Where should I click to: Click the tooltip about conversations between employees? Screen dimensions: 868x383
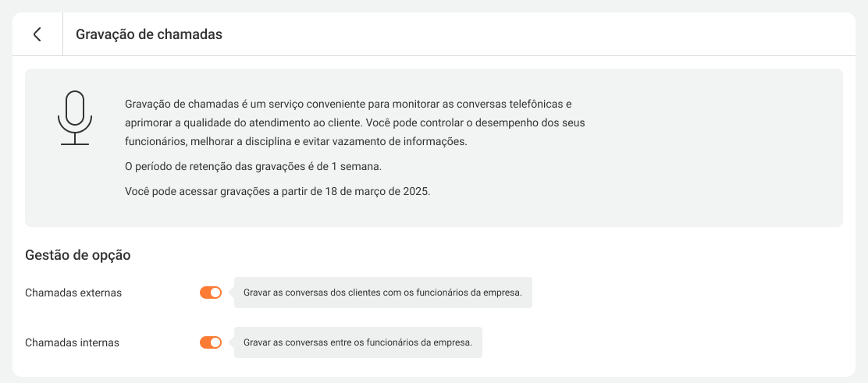[x=358, y=342]
